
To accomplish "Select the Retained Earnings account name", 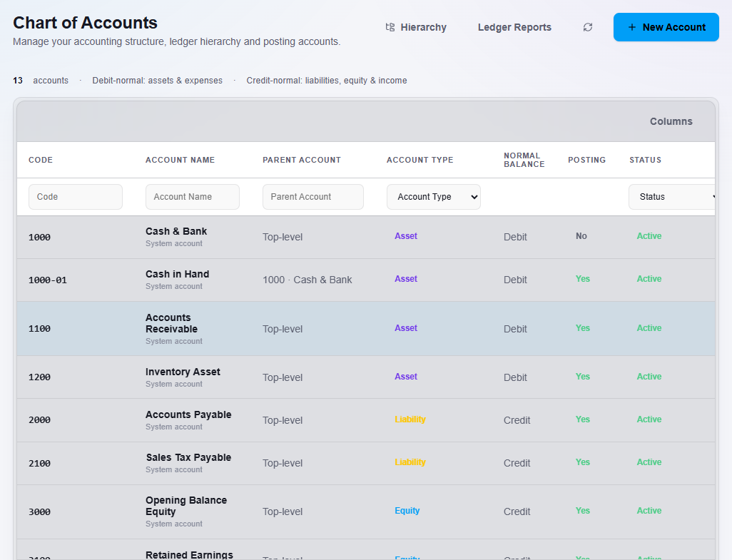I will click(189, 554).
